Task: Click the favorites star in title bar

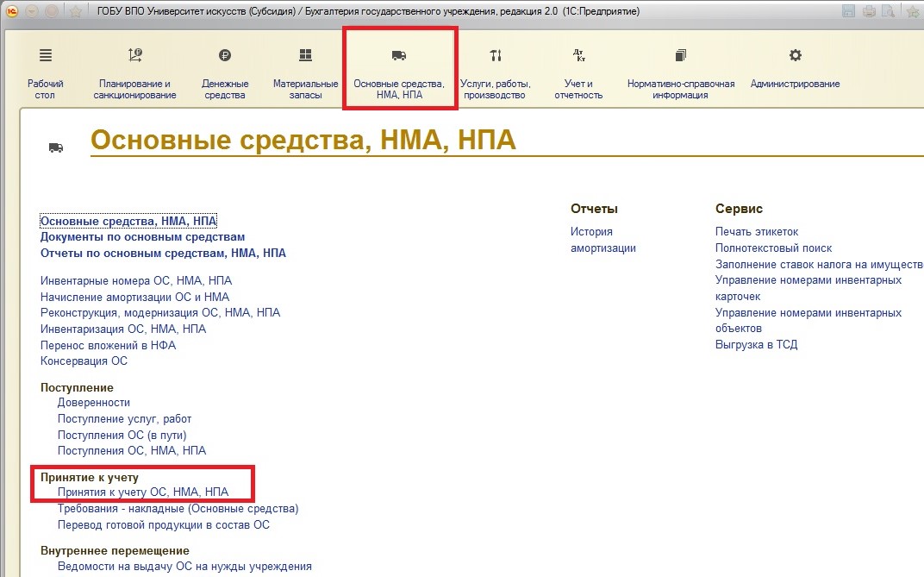Action: 76,11
